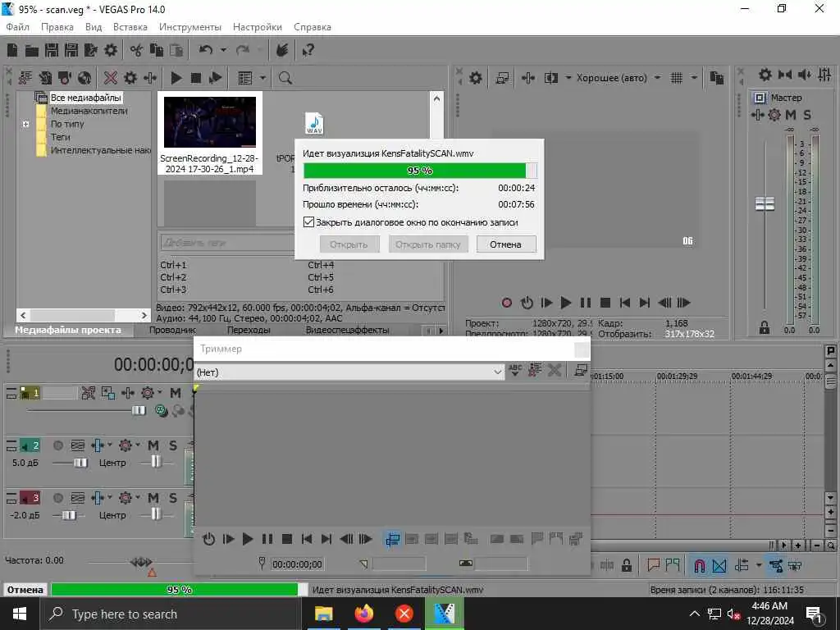Click the preview on external monitor icon
840x630 pixels.
pyautogui.click(x=502, y=78)
